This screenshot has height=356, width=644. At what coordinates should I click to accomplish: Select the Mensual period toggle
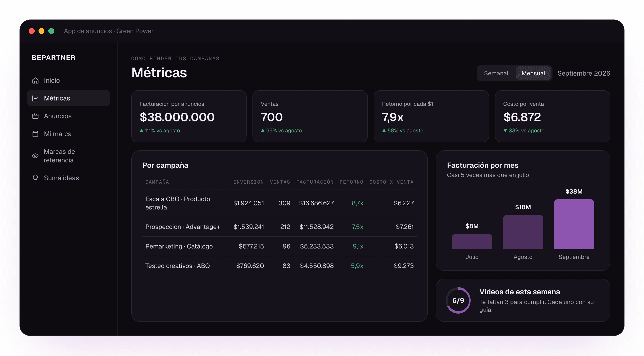[533, 73]
